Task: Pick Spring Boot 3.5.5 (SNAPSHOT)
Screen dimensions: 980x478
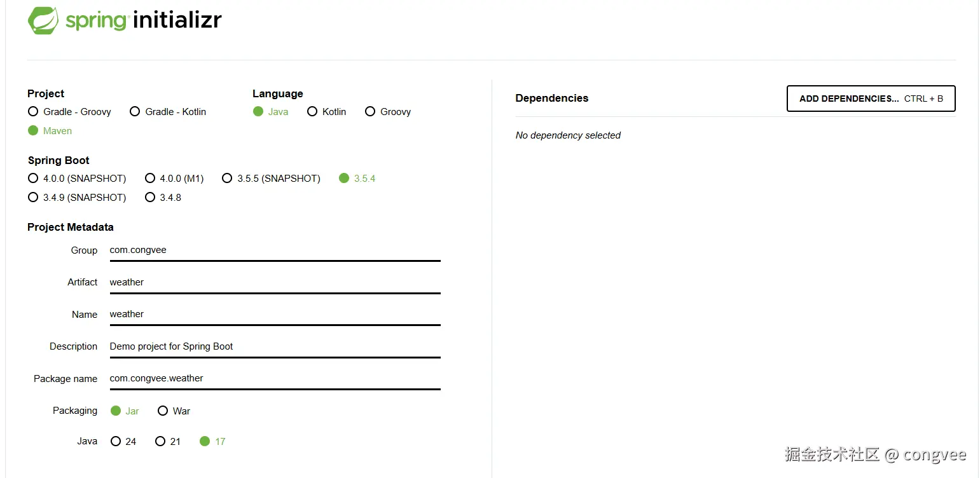Action: tap(271, 179)
